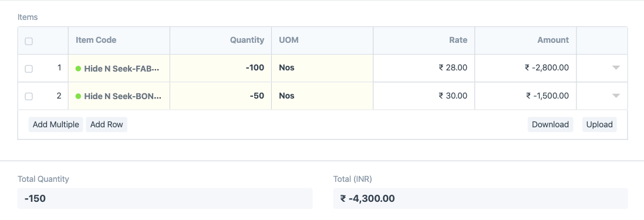Edit the -50 quantity cell
Viewport: 644px width, 220px height.
pos(221,96)
